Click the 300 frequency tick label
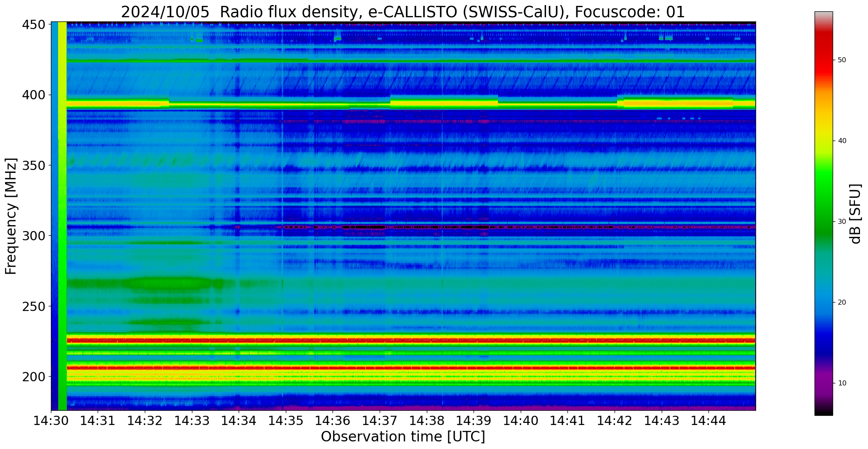The height and width of the screenshot is (449, 868). pos(33,236)
